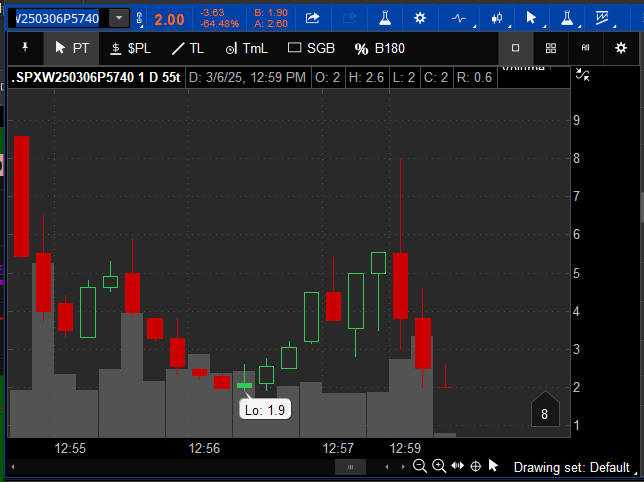Screen dimensions: 644x482
Task: Open the blue toolbar gear settings
Action: (420, 18)
